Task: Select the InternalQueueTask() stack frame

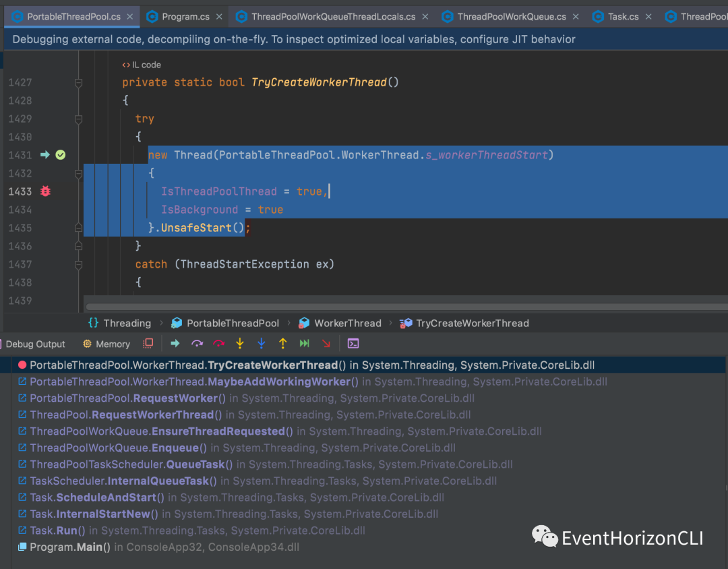Action: click(x=362, y=481)
